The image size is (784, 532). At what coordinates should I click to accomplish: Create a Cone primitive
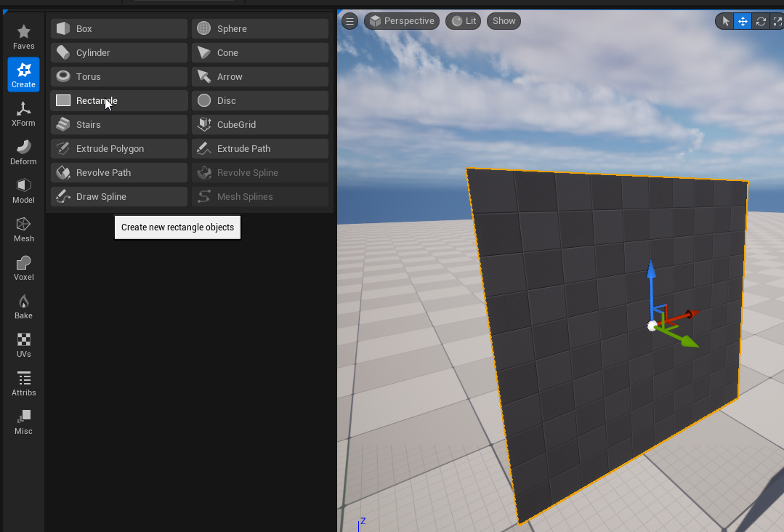click(260, 52)
